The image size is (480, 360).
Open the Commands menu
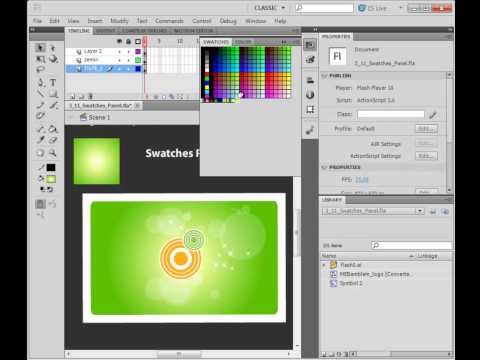(x=169, y=21)
